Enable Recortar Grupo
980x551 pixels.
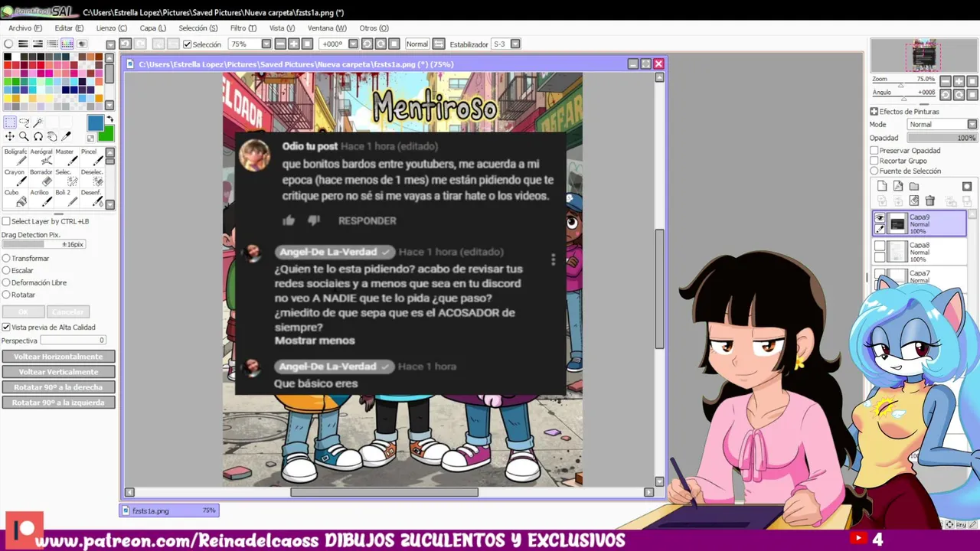[x=874, y=161]
